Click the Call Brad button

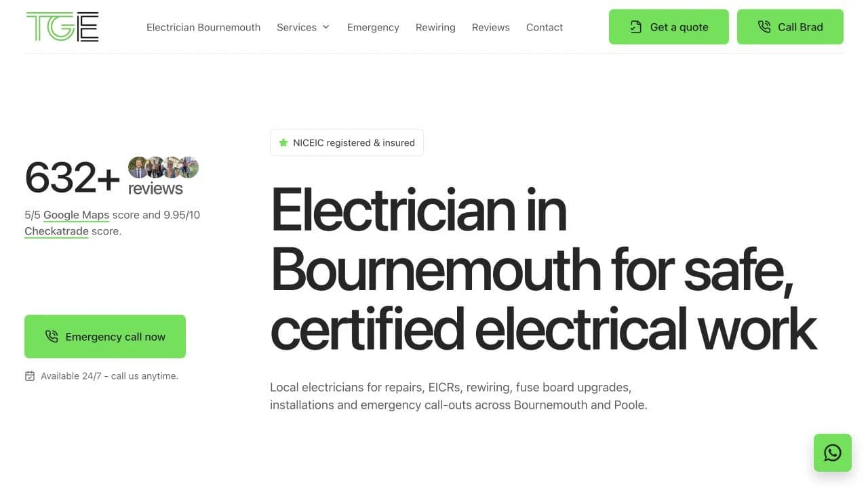pyautogui.click(x=790, y=27)
